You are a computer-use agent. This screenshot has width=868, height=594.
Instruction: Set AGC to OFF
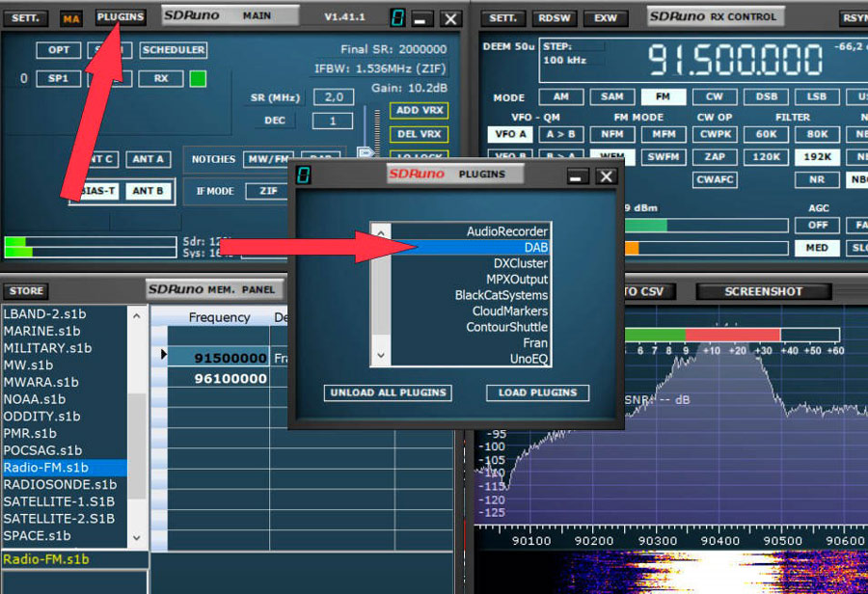[817, 226]
